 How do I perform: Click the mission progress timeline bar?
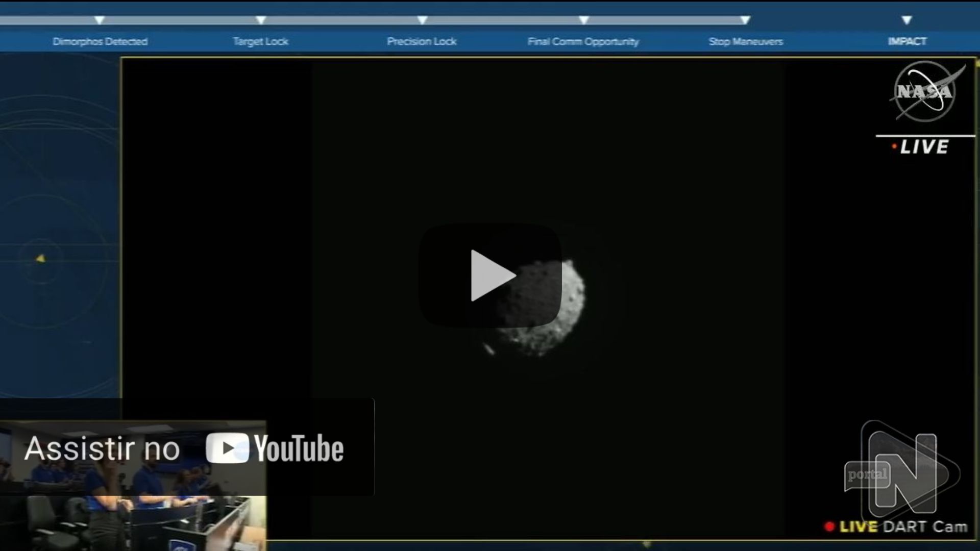[x=342, y=20]
